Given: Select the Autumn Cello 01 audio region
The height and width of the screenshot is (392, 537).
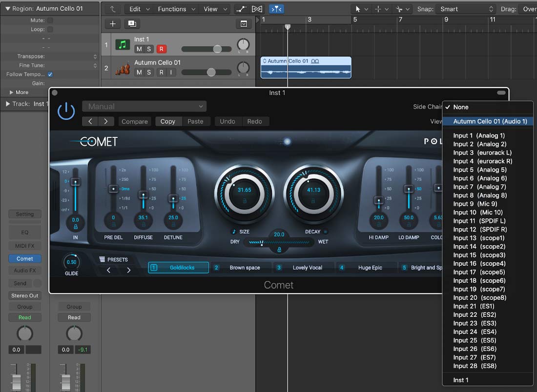Looking at the screenshot, I should tap(306, 67).
